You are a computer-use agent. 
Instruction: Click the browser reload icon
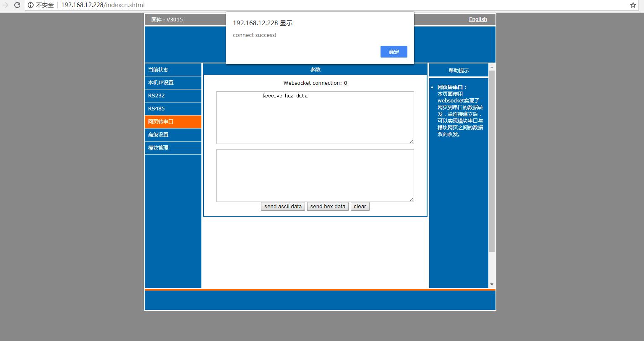[x=17, y=5]
